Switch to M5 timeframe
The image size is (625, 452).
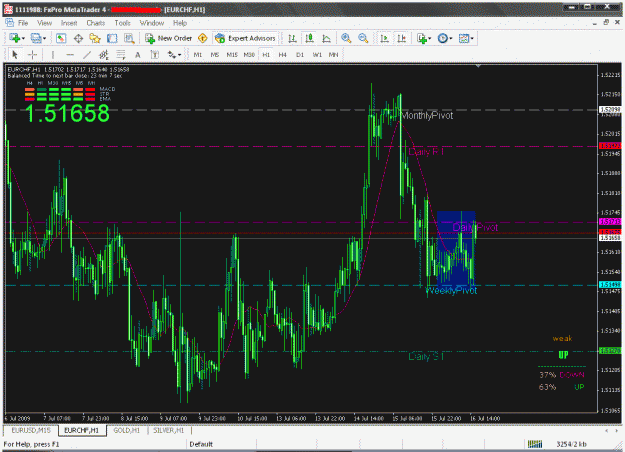tap(215, 55)
